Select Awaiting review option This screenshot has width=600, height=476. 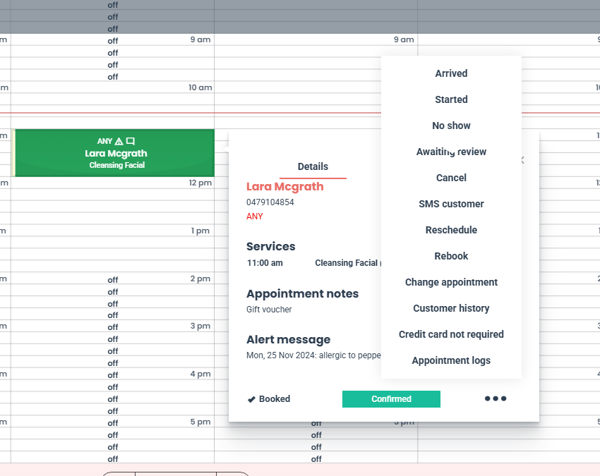tap(451, 152)
